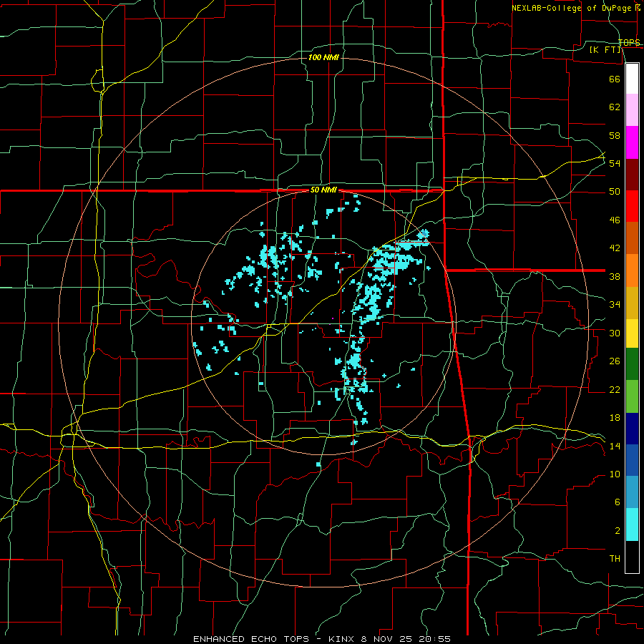The image size is (644, 644).
Task: Click the 100 NMI range ring label
Action: [323, 57]
